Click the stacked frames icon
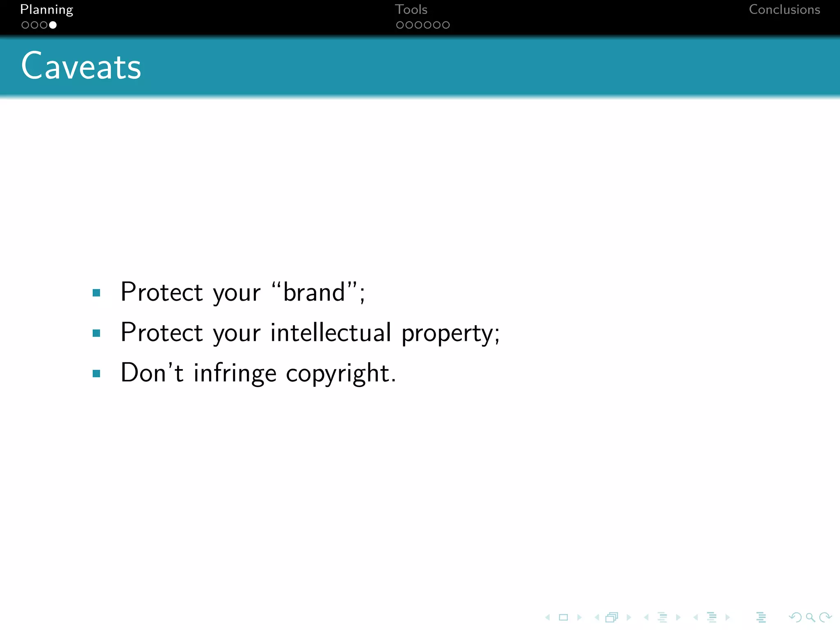Viewport: 840px width, 630px height. point(612,617)
